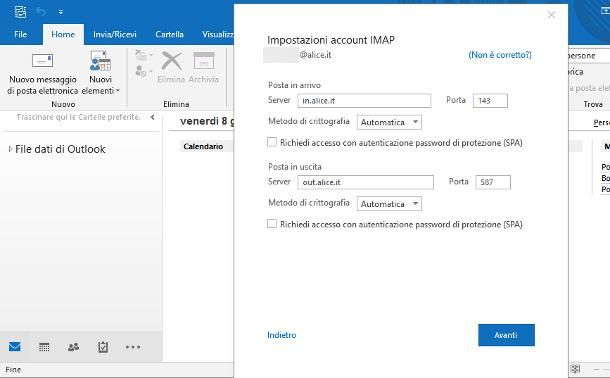Click the Calendario header in main pane
The image size is (610, 378).
pyautogui.click(x=203, y=146)
